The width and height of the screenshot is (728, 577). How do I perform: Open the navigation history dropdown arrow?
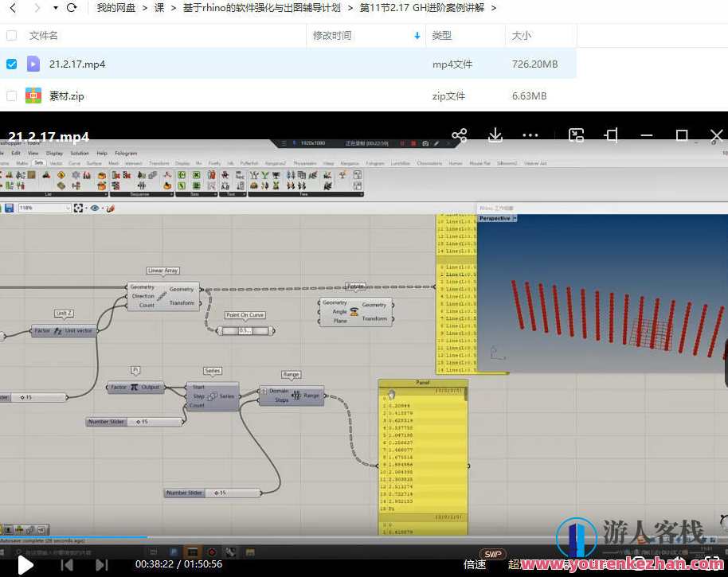pyautogui.click(x=55, y=8)
